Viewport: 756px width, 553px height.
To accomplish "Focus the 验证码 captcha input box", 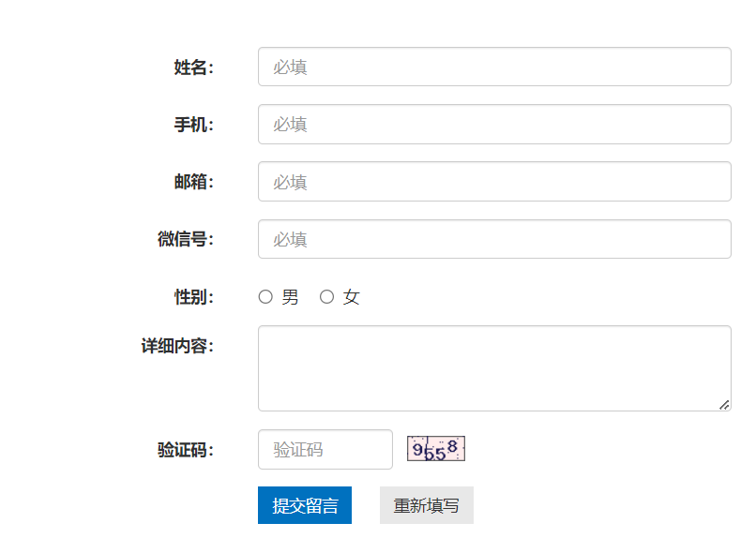I will click(x=325, y=450).
